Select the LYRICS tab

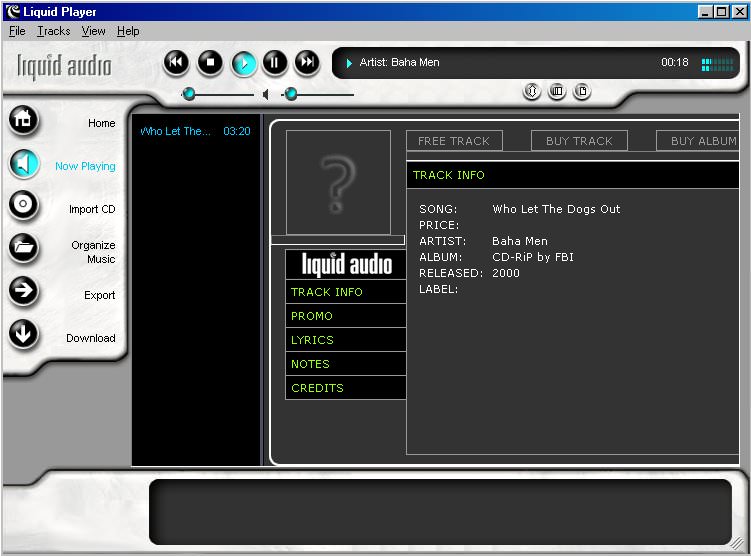pyautogui.click(x=345, y=340)
